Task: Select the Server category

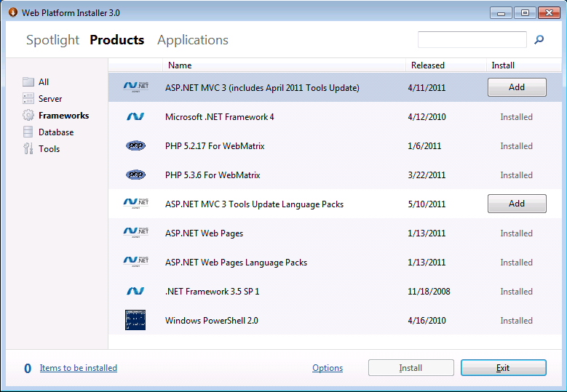Action: (50, 99)
